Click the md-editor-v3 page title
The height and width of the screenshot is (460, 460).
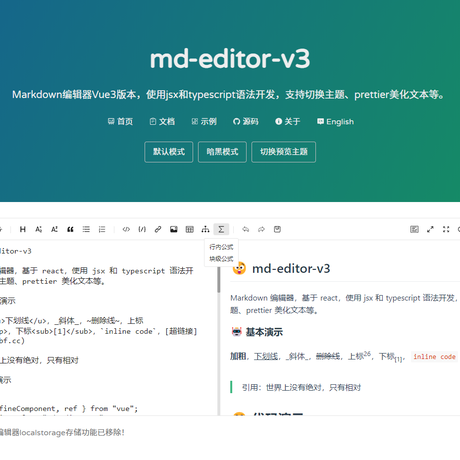pos(230,59)
